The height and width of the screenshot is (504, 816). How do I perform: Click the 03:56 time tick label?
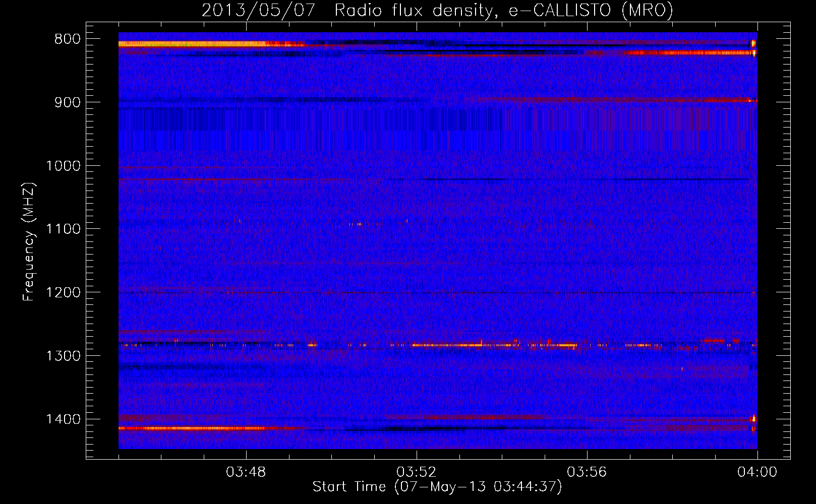(587, 472)
